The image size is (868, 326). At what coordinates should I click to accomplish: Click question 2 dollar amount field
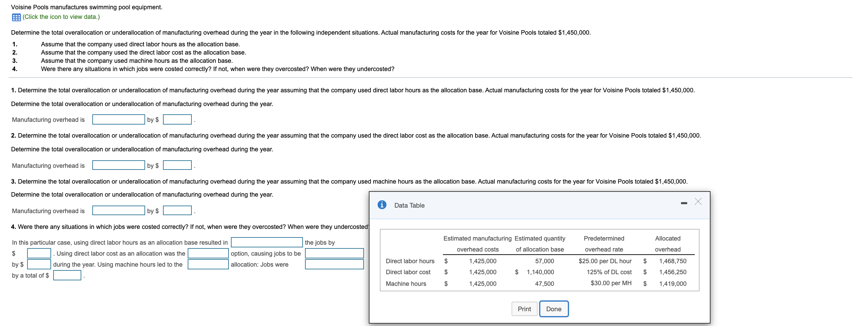click(x=177, y=165)
